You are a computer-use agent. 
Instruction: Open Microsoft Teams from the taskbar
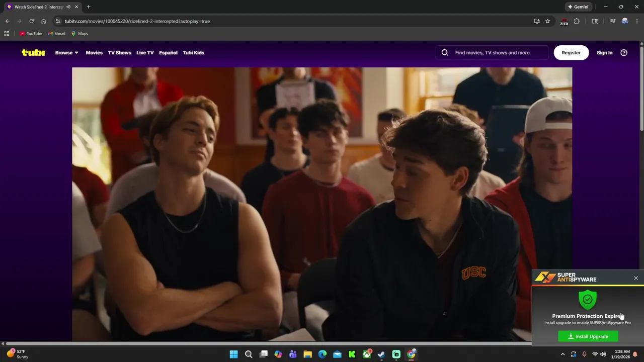tap(293, 354)
